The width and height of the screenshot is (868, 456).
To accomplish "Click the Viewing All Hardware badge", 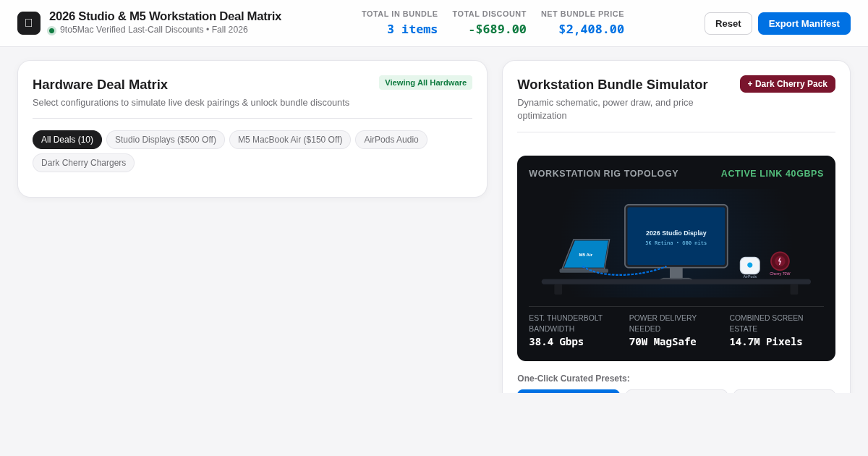I will click(x=425, y=83).
